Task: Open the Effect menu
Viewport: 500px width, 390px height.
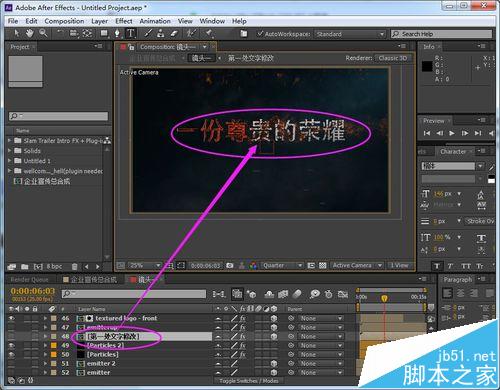Action: point(124,21)
